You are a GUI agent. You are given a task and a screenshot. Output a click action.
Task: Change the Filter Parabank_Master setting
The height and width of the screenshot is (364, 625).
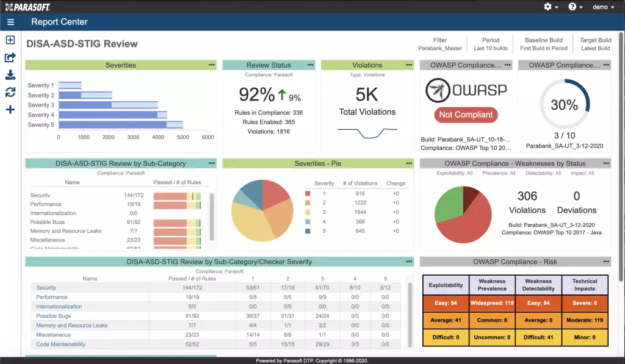439,44
